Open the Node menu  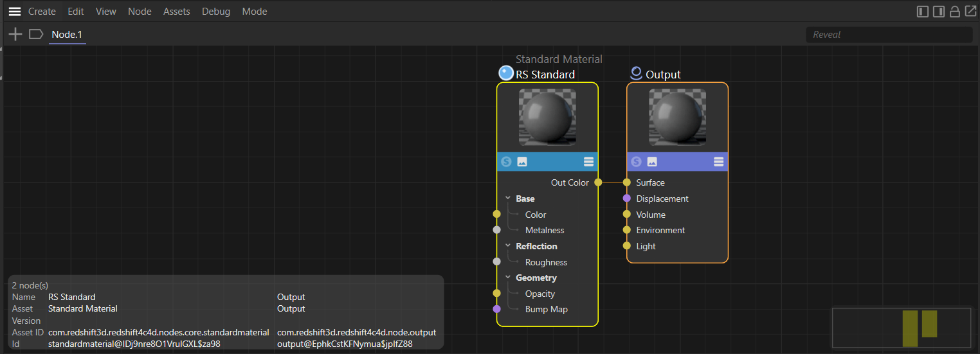[x=140, y=12]
